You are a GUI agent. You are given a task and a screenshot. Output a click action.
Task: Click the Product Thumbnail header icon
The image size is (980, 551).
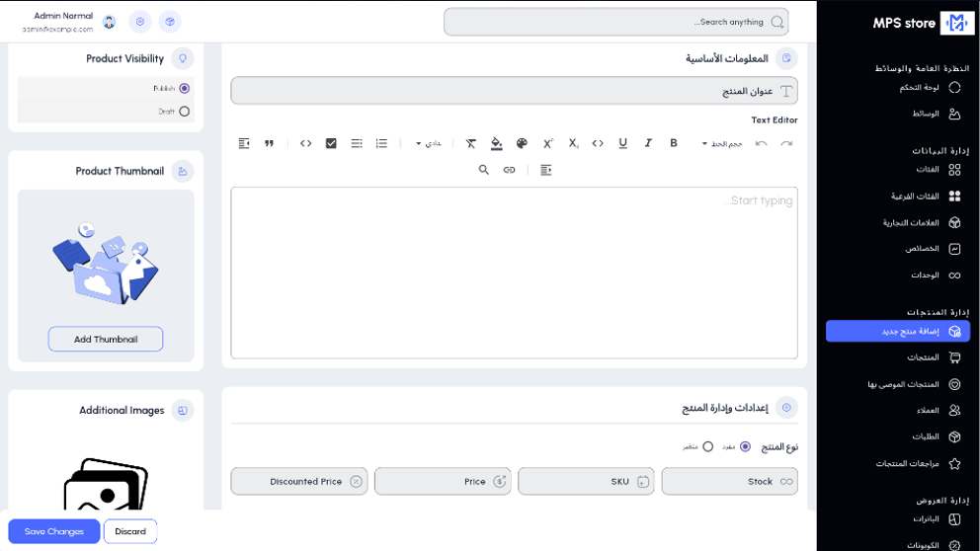183,171
